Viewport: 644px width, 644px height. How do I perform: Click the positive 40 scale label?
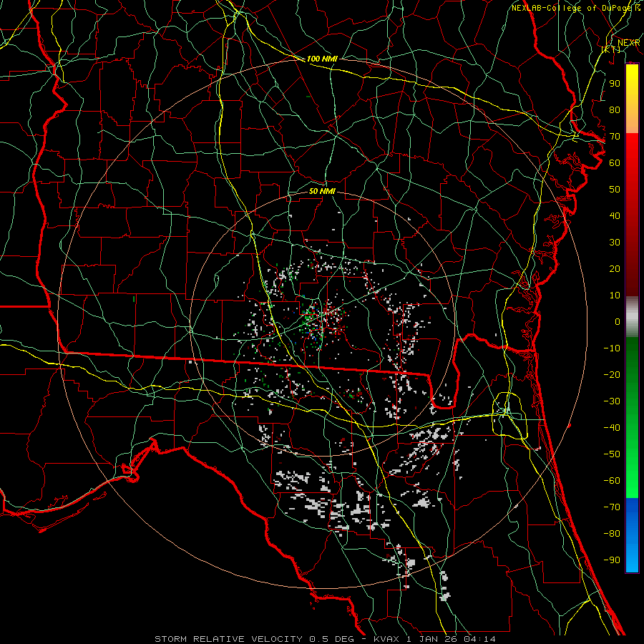point(615,216)
